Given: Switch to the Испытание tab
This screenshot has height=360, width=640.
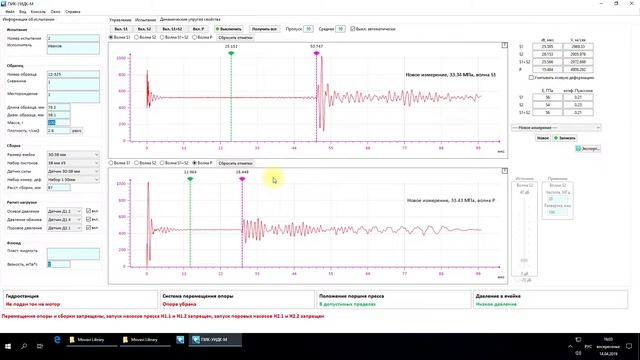Looking at the screenshot, I should pos(145,20).
